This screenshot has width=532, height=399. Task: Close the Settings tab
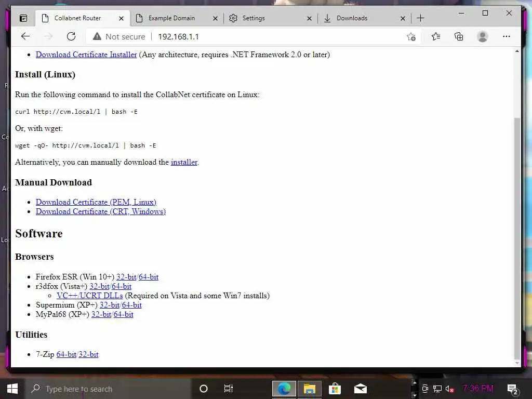(x=309, y=18)
